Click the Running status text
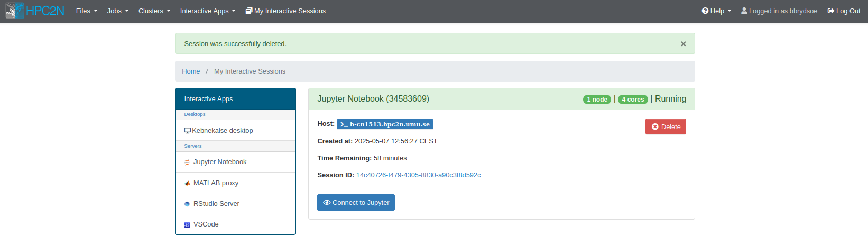 click(x=670, y=99)
